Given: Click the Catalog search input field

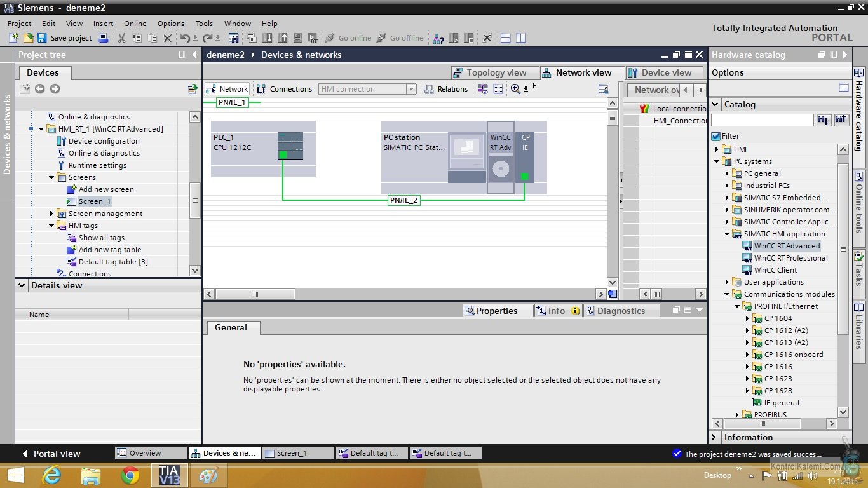Looking at the screenshot, I should [x=762, y=119].
